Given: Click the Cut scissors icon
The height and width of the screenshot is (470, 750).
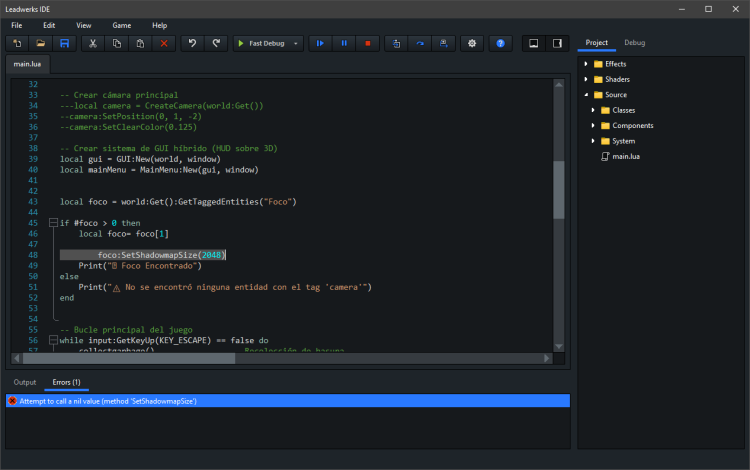Looking at the screenshot, I should click(92, 44).
